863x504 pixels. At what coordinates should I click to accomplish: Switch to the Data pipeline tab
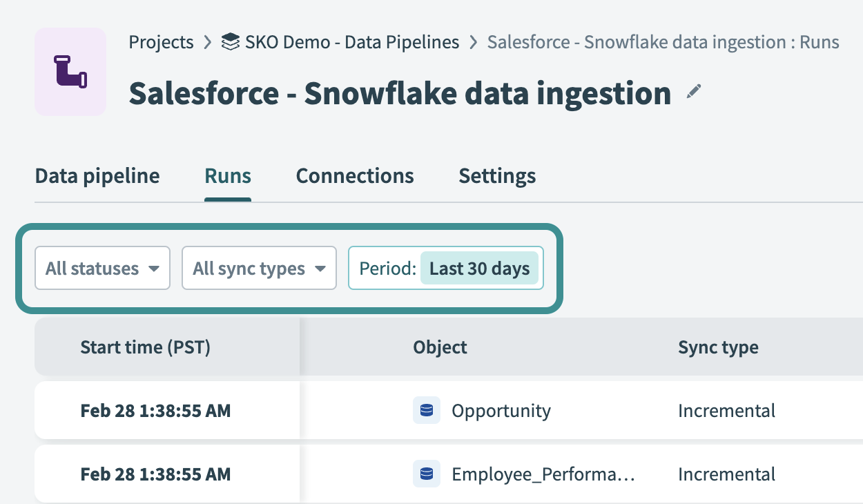[97, 176]
